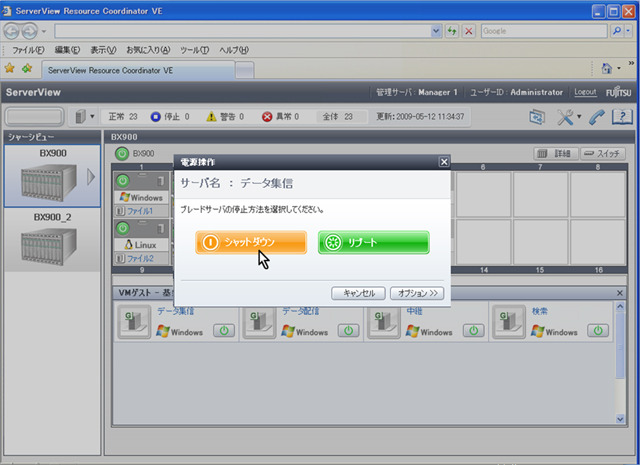Image resolution: width=640 pixels, height=465 pixels.
Task: Click the Shutdown (シャットダウン) orange button
Action: pyautogui.click(x=251, y=243)
